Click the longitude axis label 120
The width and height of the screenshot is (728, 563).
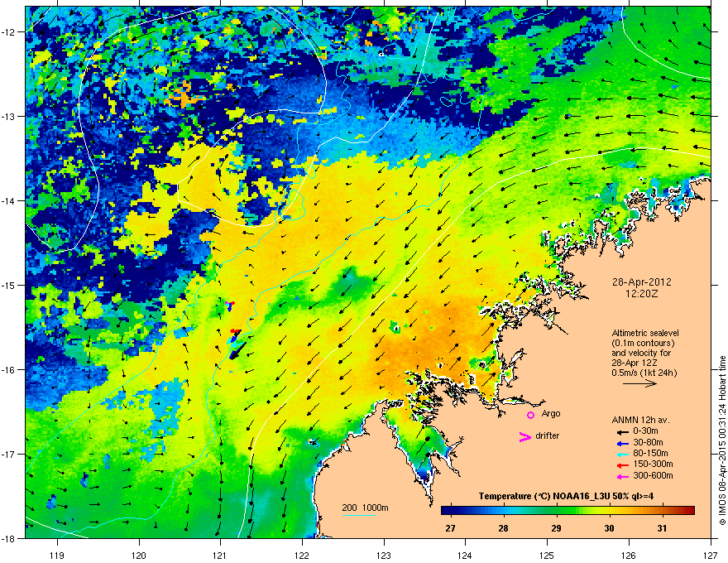(139, 555)
